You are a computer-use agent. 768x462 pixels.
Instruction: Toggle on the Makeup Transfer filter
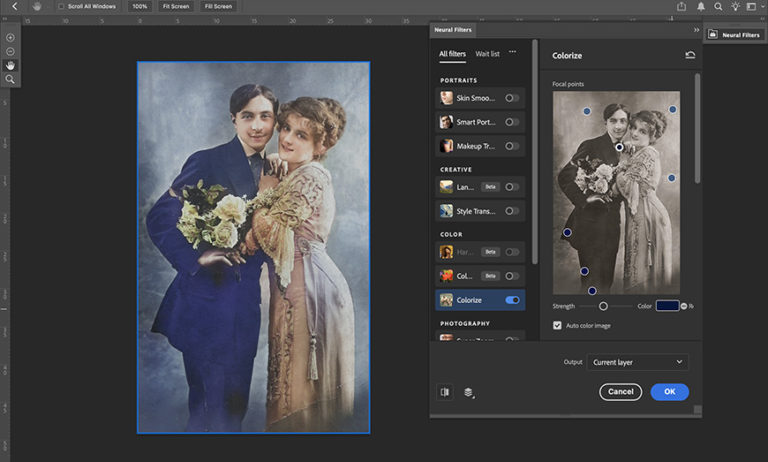click(x=512, y=146)
